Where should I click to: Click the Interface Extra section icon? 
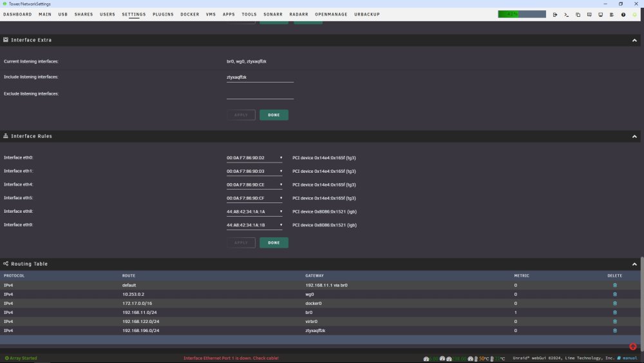point(6,40)
